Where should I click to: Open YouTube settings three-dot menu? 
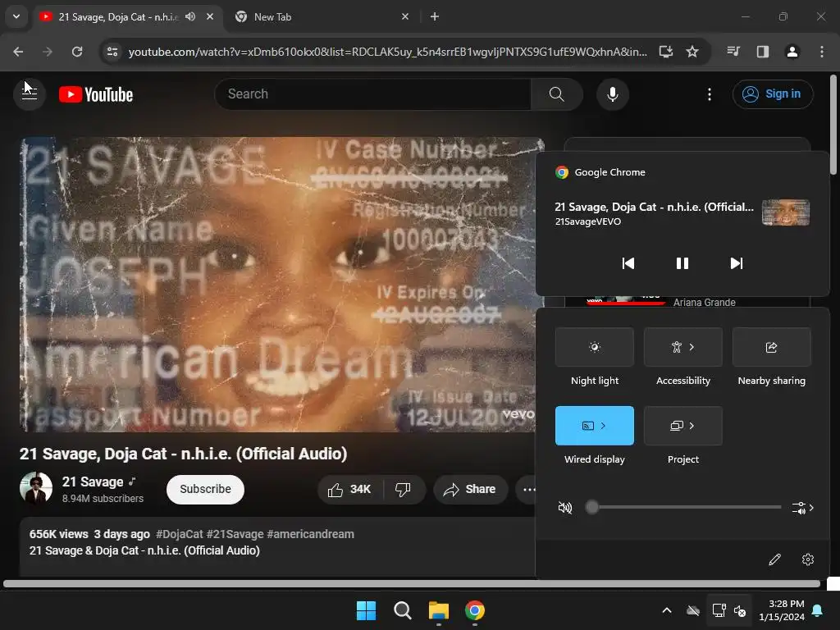pyautogui.click(x=710, y=94)
